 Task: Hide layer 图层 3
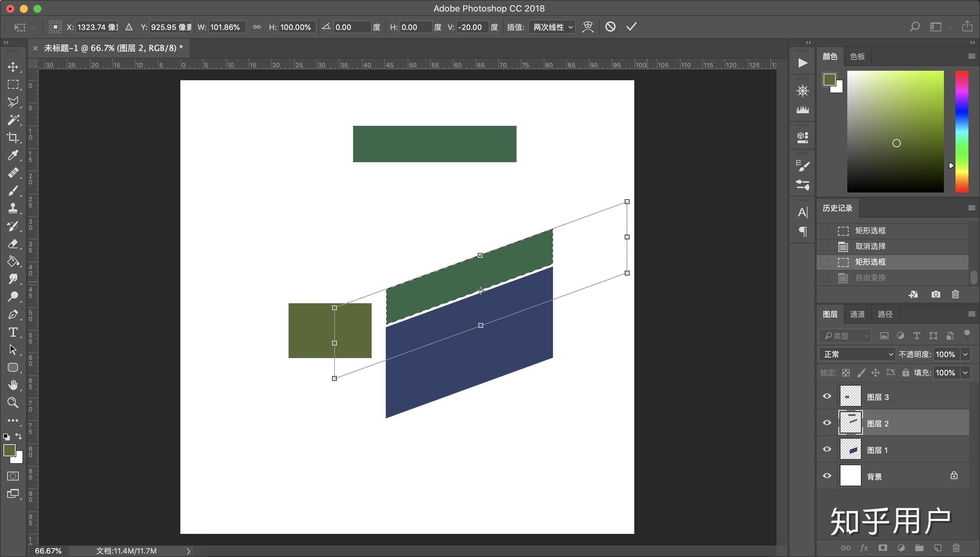click(x=827, y=396)
